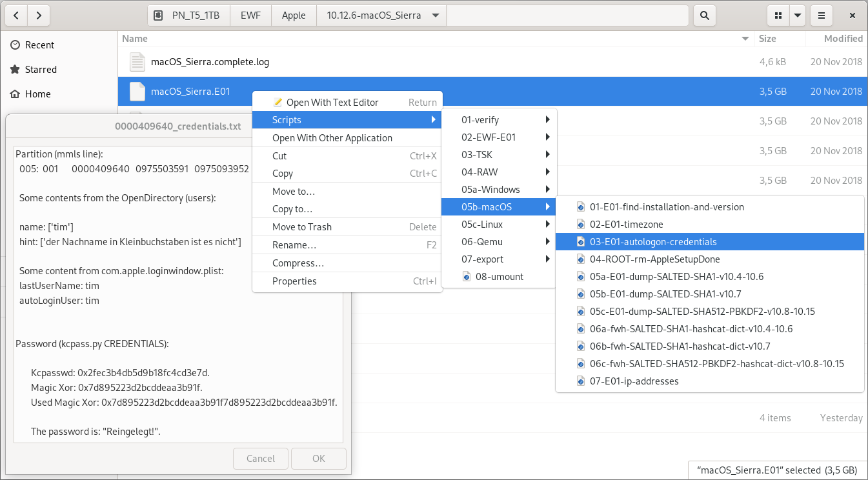Run the 02-E01-timezone script
The height and width of the screenshot is (480, 868).
709,225
